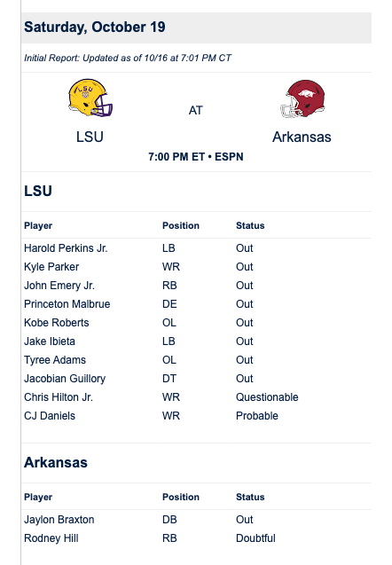Viewport: 392px width, 565px height.
Task: Click the Position column header in LSU table
Action: click(x=181, y=225)
